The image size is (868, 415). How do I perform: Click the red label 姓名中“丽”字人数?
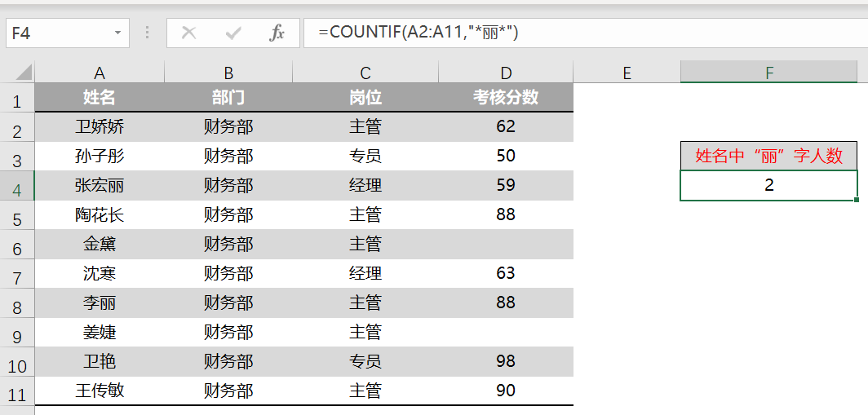(769, 156)
